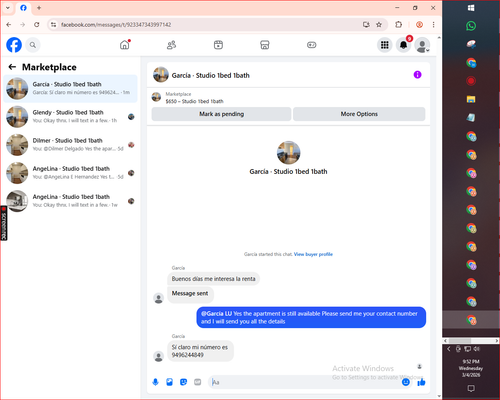Go to the Home feed icon
This screenshot has width=500, height=400.
[125, 45]
